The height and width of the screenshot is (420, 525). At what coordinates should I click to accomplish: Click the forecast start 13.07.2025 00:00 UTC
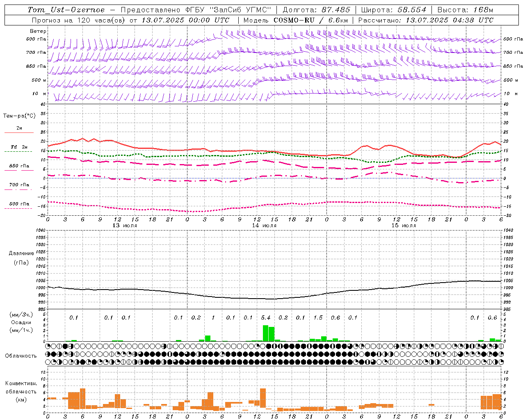tap(185, 20)
